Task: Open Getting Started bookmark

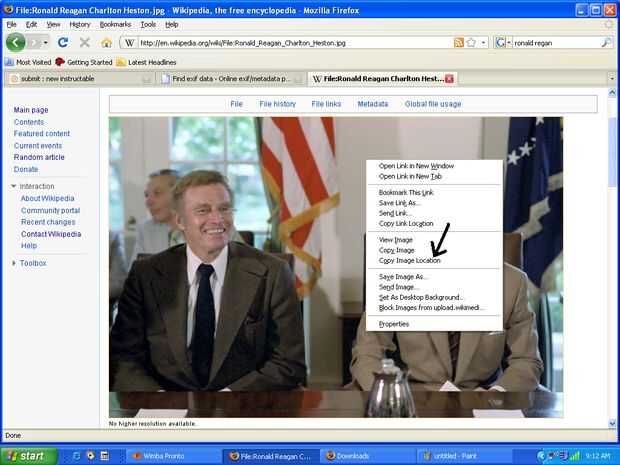Action: pos(84,62)
